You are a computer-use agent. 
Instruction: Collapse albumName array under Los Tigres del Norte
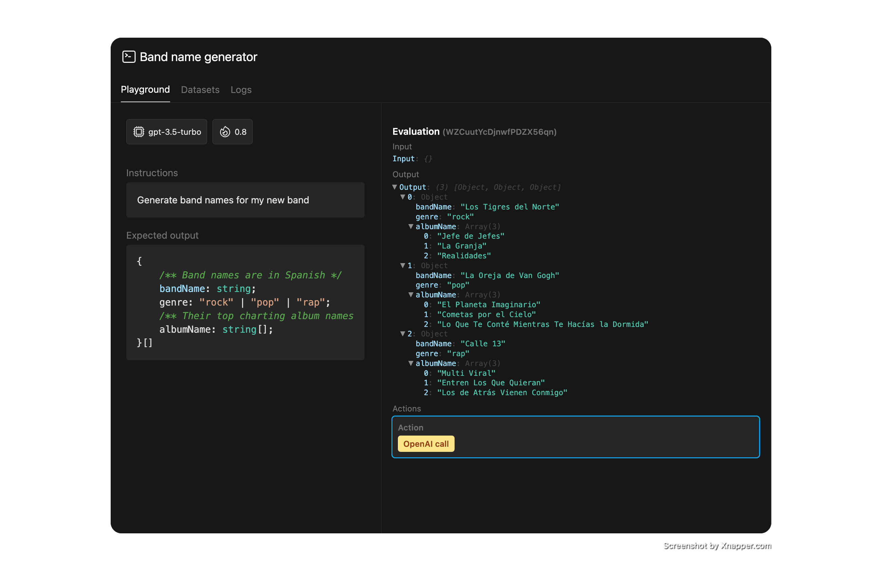click(411, 226)
